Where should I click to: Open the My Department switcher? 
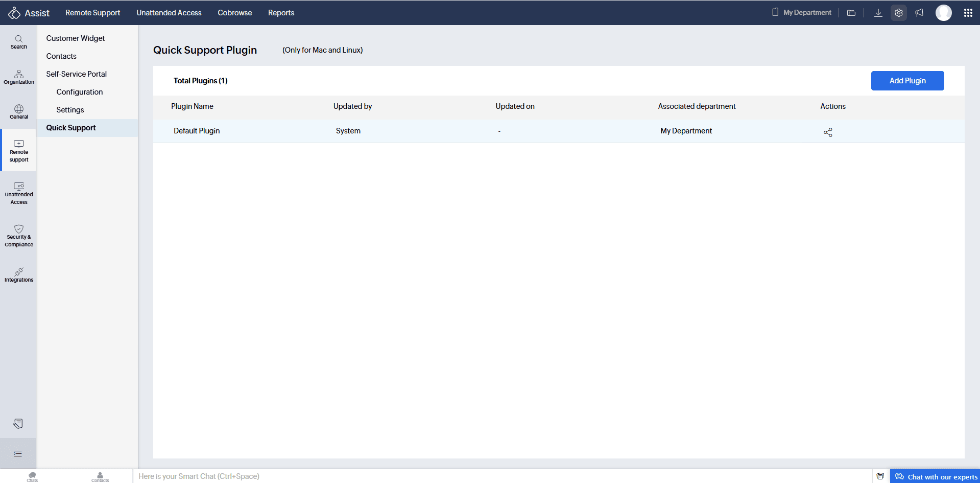tap(802, 13)
